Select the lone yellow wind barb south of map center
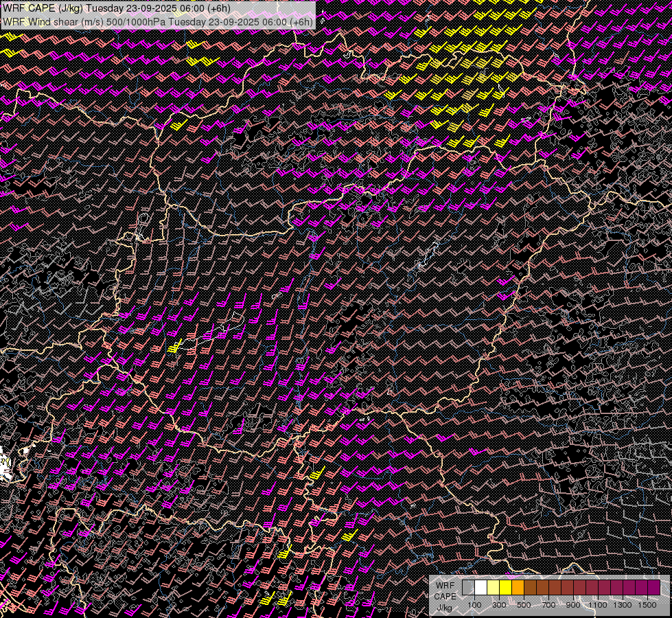Image resolution: width=672 pixels, height=618 pixels. coord(316,473)
